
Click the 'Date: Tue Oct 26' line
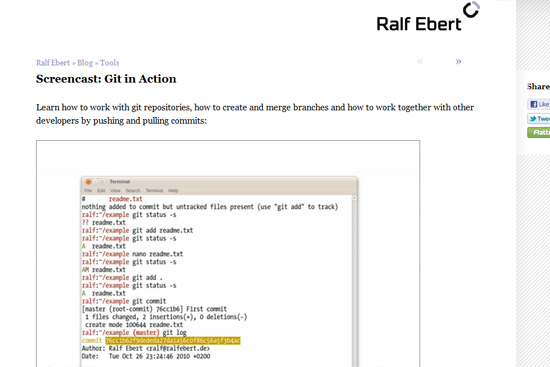146,356
